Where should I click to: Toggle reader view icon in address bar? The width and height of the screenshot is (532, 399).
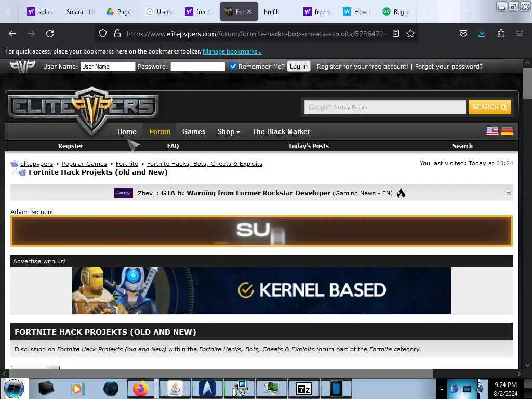click(x=395, y=34)
